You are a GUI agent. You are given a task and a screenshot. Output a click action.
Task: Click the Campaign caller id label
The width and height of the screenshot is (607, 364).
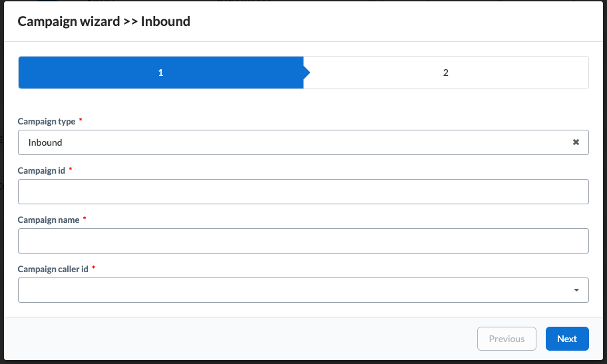[x=53, y=269]
